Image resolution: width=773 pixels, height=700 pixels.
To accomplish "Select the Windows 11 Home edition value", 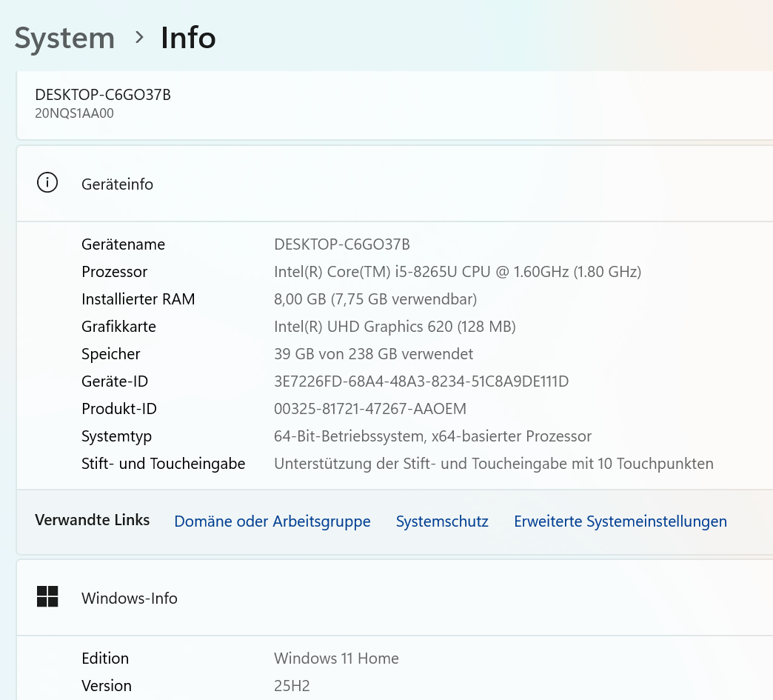I will (x=337, y=659).
